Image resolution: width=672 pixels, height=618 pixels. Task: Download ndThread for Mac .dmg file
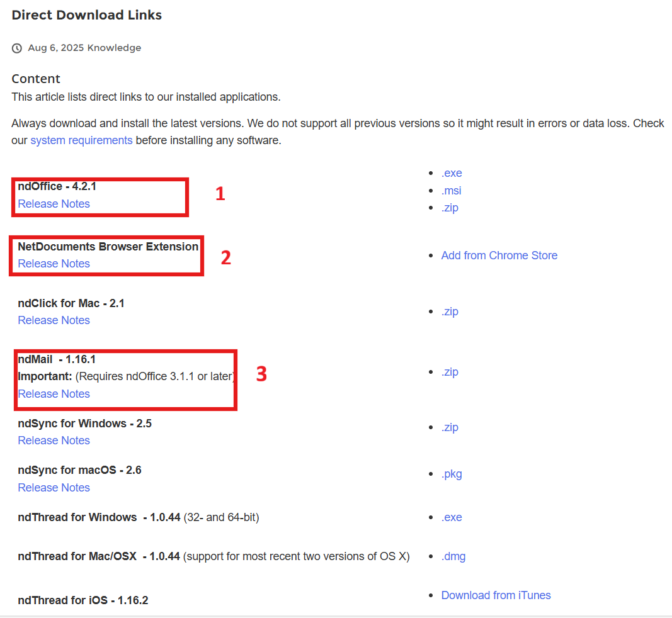(453, 556)
